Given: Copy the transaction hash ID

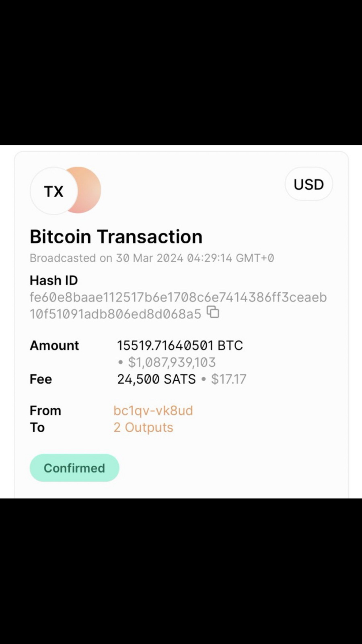Looking at the screenshot, I should tap(213, 312).
